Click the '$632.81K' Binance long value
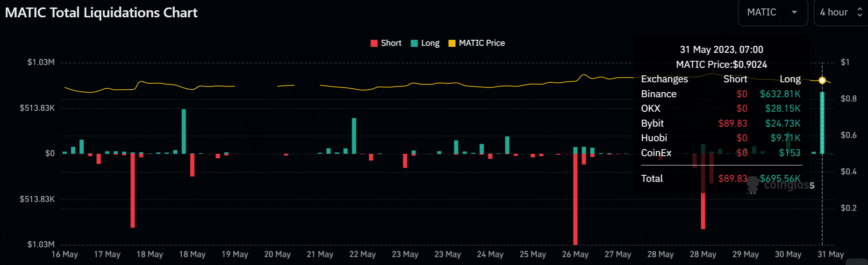The image size is (868, 265). 780,94
